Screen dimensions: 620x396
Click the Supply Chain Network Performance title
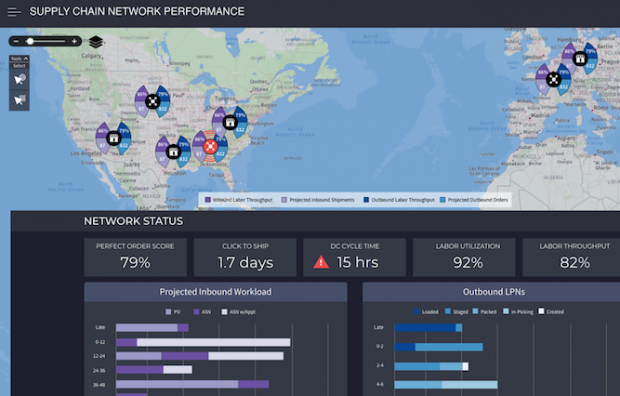[137, 11]
